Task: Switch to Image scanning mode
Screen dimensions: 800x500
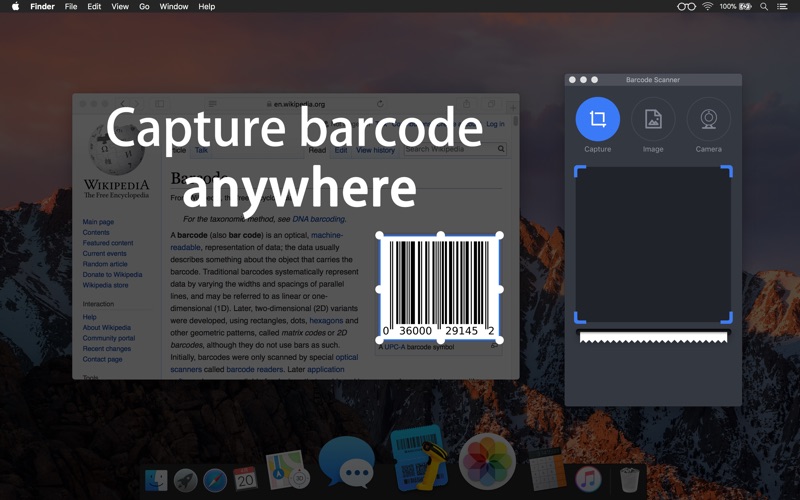Action: (653, 120)
